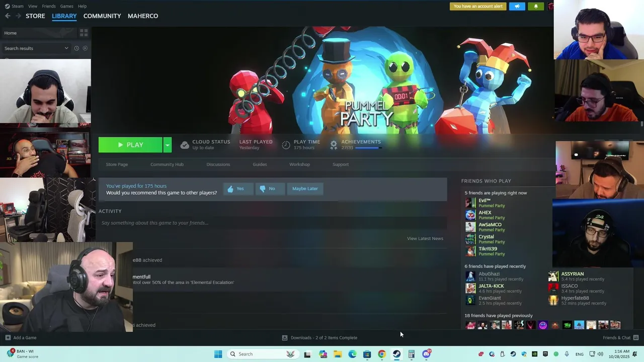Click the microphone tray icon
This screenshot has height=362, width=644.
tap(567, 354)
